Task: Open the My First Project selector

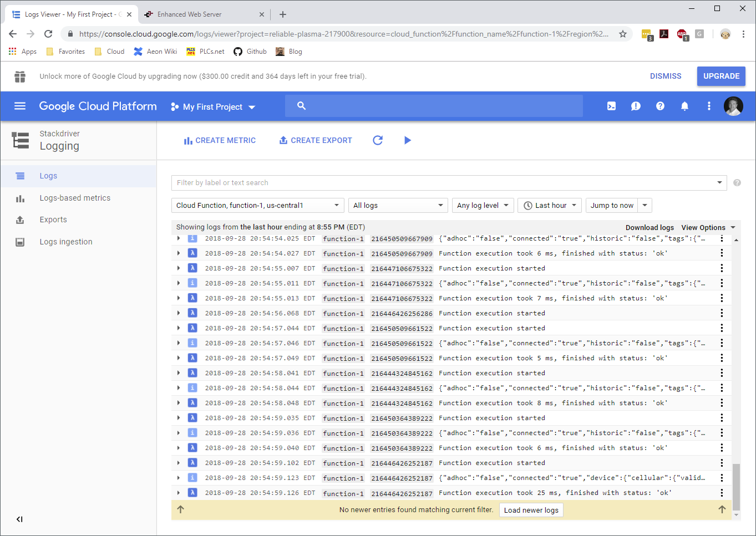Action: pyautogui.click(x=214, y=106)
